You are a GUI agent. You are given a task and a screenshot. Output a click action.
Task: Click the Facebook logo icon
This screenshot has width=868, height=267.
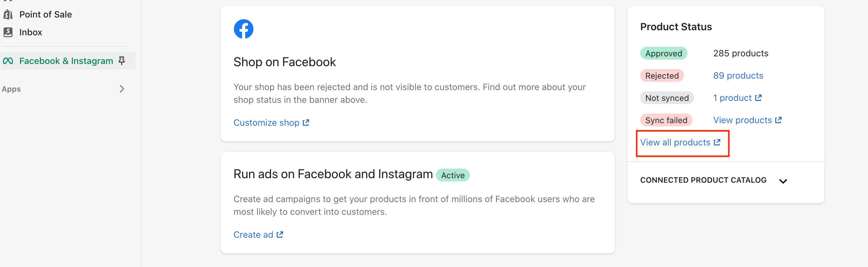tap(243, 29)
